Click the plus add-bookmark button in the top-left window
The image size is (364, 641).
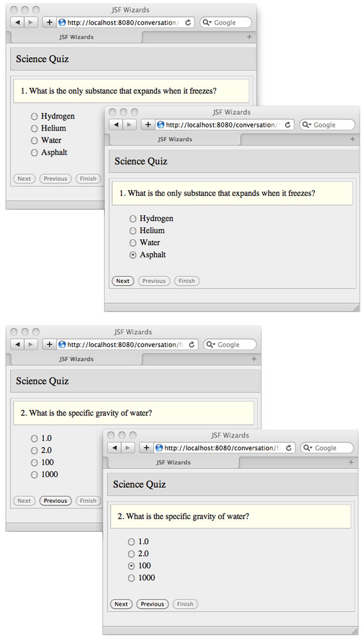point(49,23)
